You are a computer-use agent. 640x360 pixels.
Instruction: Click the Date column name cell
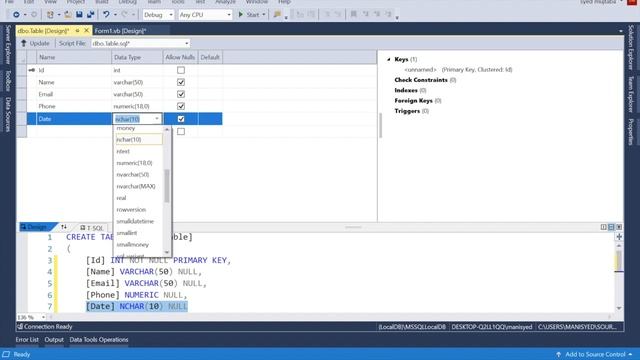tap(74, 119)
